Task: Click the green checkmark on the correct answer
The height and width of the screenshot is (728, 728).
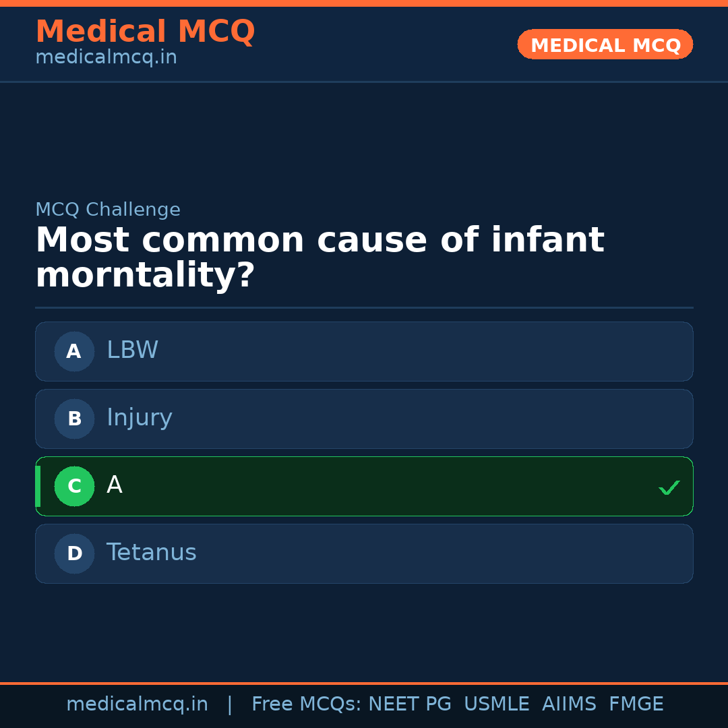Action: [669, 487]
